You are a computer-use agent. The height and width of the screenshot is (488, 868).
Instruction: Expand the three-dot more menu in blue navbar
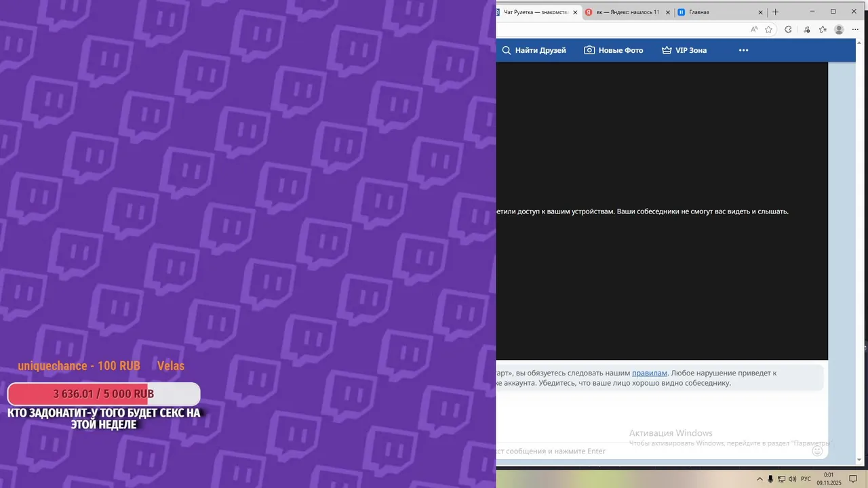[x=743, y=50]
